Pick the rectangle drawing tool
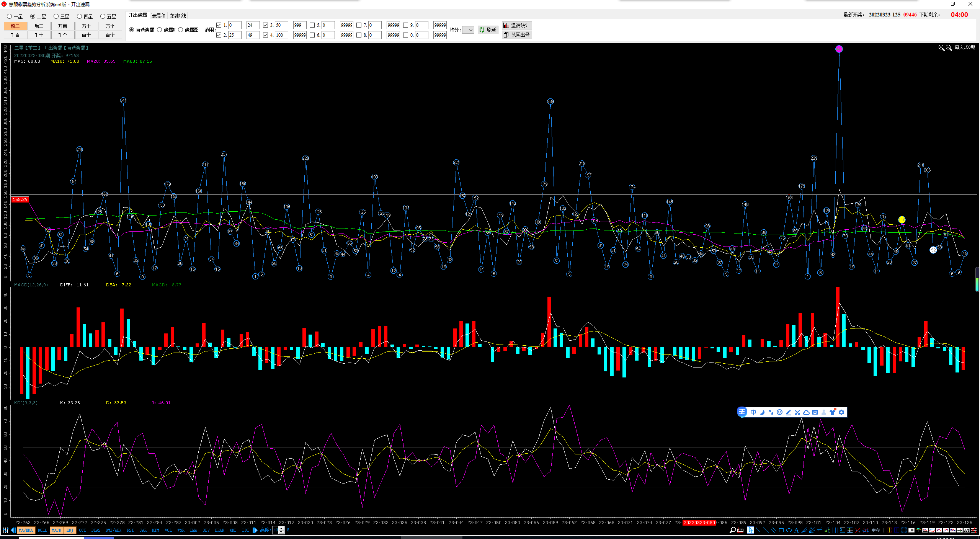980x539 pixels. pos(781,530)
